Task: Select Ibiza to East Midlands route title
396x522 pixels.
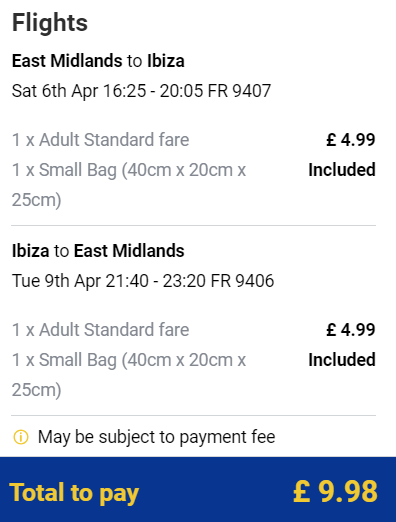Action: (98, 251)
